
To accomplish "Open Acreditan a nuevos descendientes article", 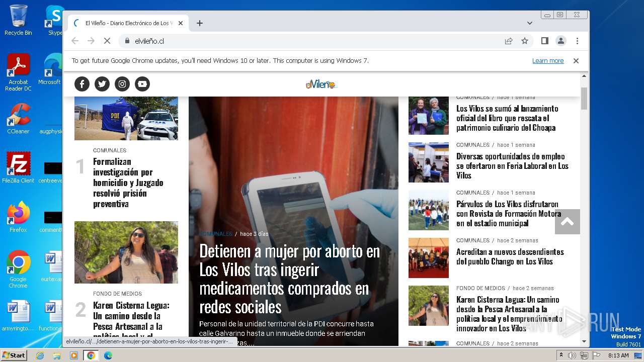I will (510, 256).
